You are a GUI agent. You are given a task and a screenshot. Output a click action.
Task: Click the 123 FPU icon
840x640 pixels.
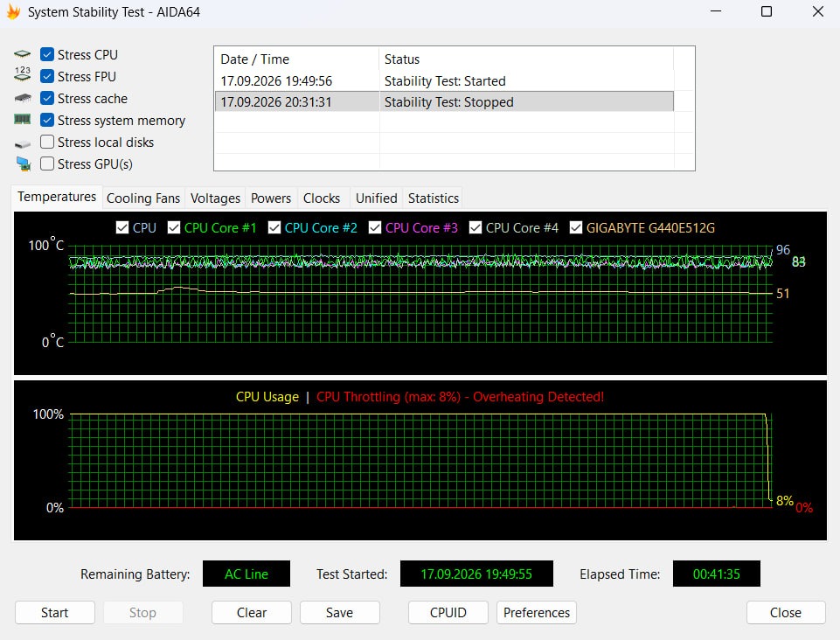click(x=23, y=74)
